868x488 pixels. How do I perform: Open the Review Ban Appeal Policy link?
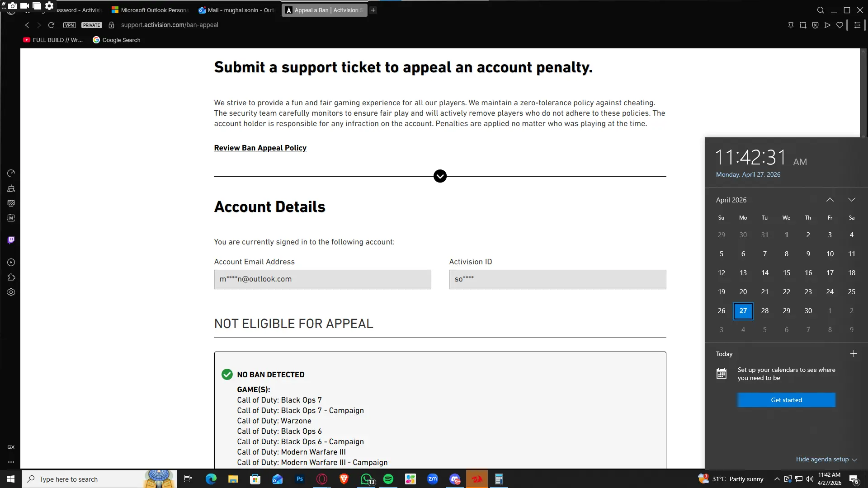[x=260, y=148]
